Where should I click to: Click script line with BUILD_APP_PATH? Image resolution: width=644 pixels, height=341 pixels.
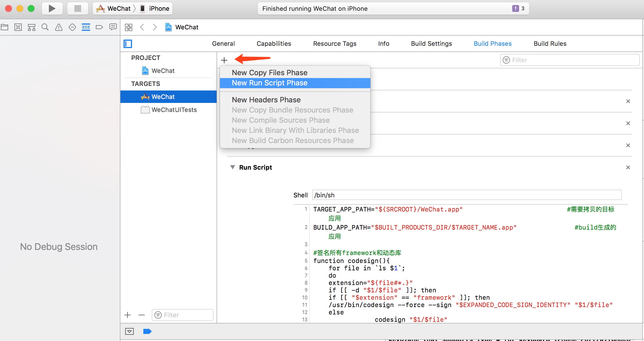coord(415,228)
